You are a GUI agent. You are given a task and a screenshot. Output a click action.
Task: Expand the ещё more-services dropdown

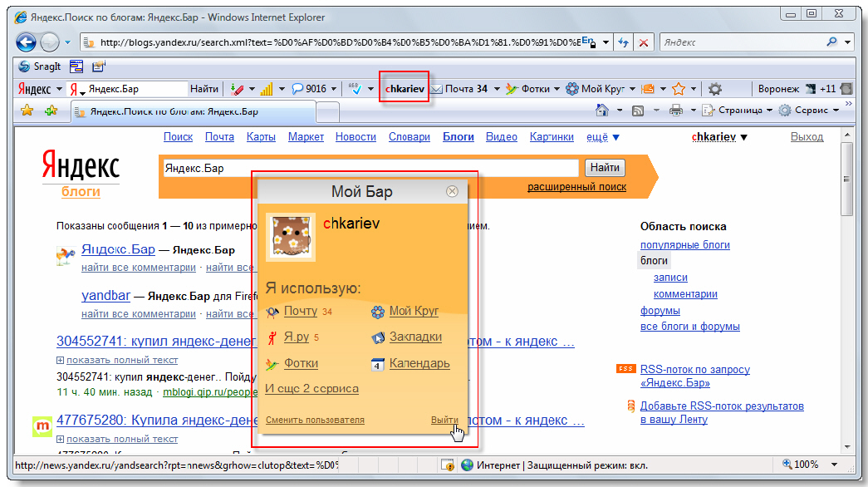click(x=602, y=137)
